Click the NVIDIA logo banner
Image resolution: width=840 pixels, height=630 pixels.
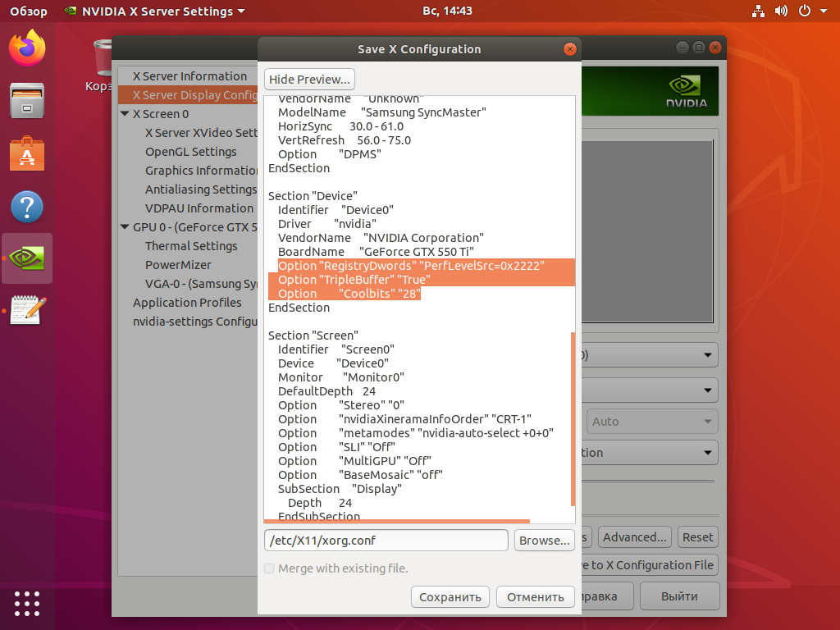(650, 91)
